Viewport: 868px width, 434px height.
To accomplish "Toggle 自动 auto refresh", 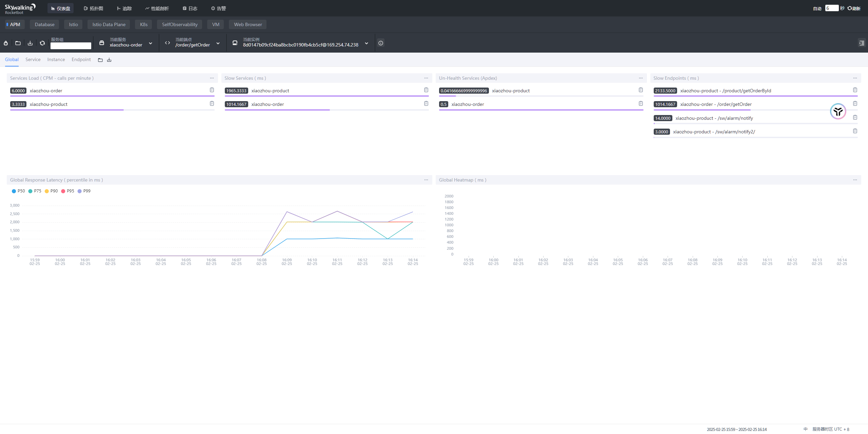I will click(x=817, y=8).
